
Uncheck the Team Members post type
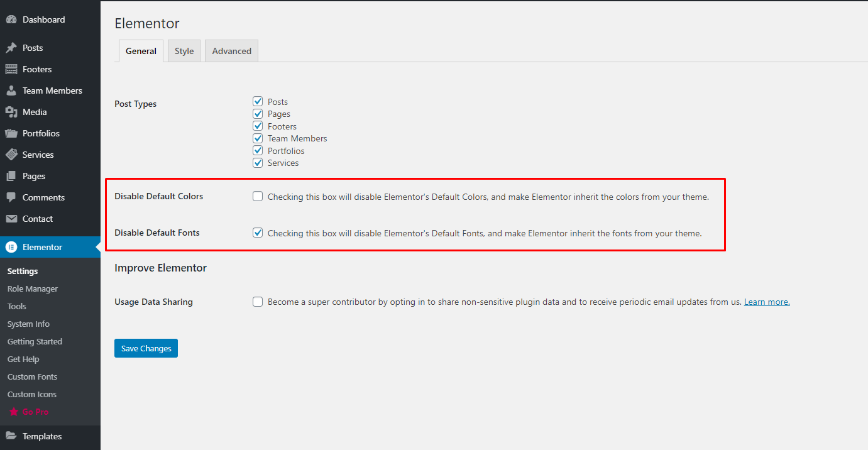click(x=258, y=138)
